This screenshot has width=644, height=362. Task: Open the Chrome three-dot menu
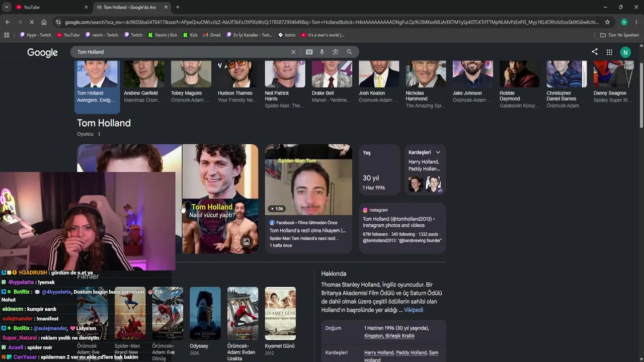(636, 22)
